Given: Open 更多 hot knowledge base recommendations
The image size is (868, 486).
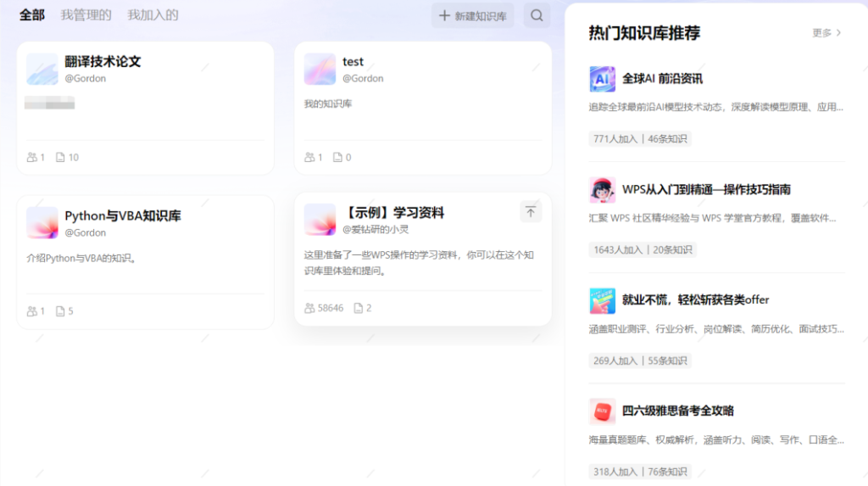Looking at the screenshot, I should tap(821, 33).
